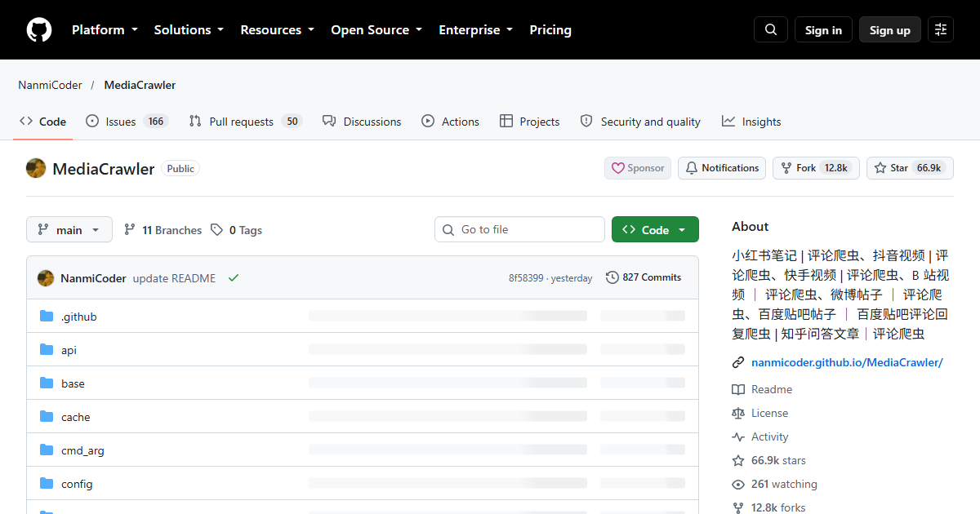
Task: Open the Insights tab
Action: (x=751, y=122)
